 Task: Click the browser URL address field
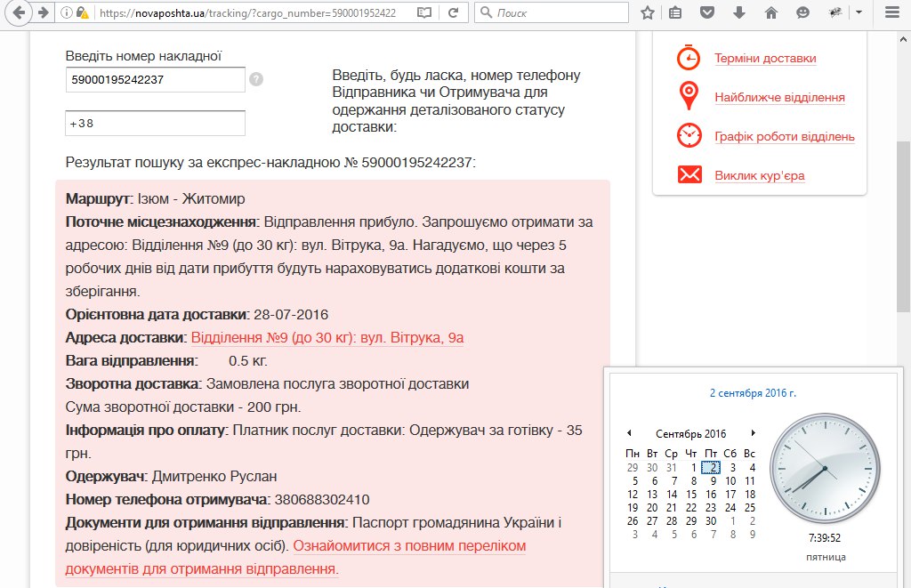click(248, 12)
